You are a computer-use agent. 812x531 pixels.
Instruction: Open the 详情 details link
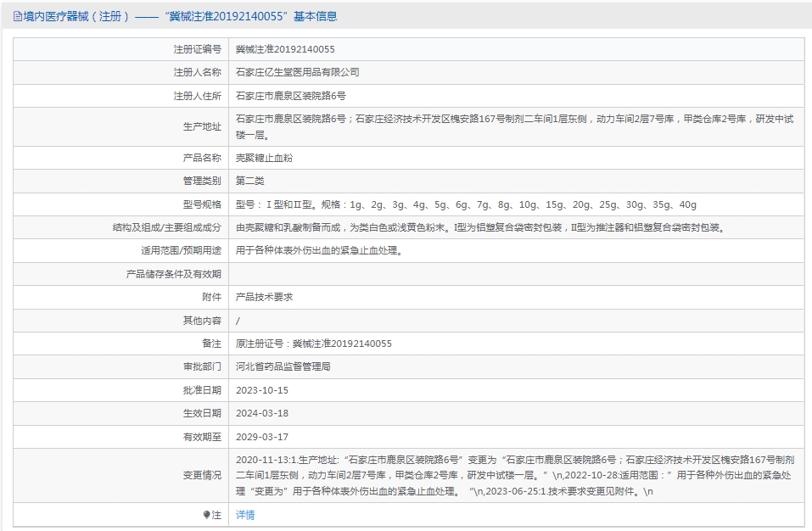245,515
